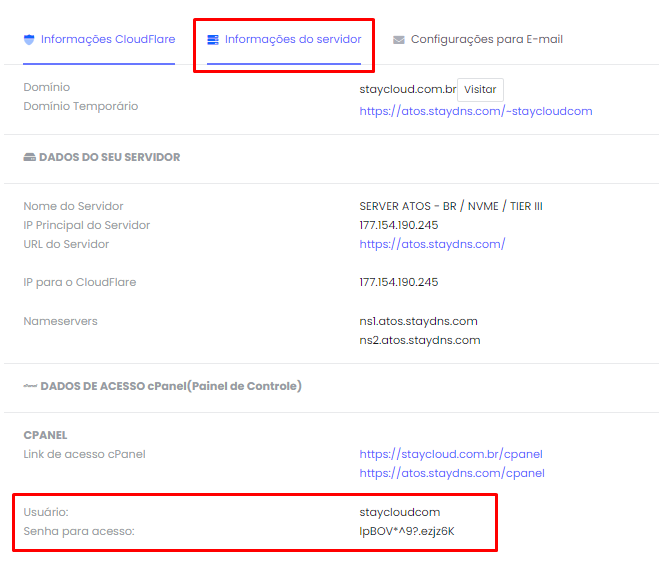
Task: Click the Domínio Temporário label
Action: point(81,106)
